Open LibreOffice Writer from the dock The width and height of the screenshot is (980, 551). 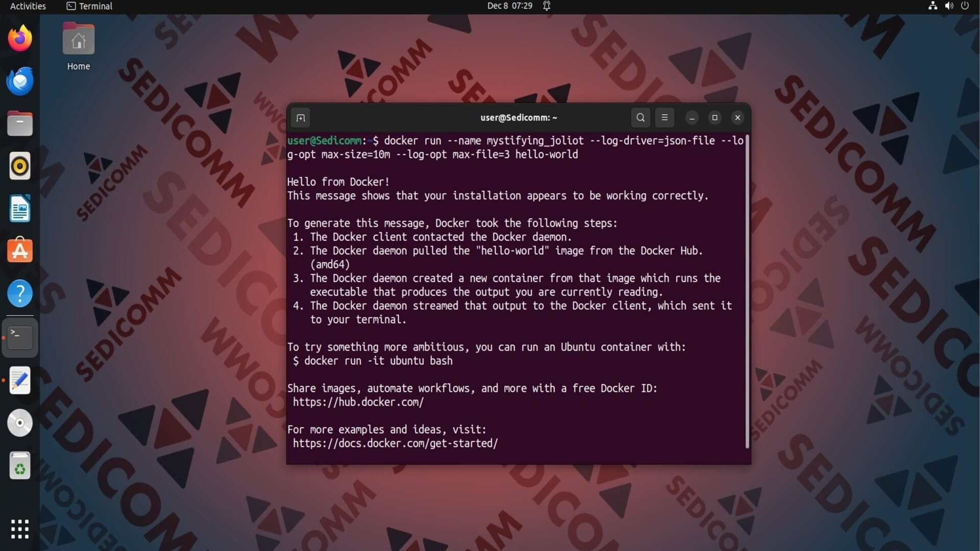(x=20, y=209)
